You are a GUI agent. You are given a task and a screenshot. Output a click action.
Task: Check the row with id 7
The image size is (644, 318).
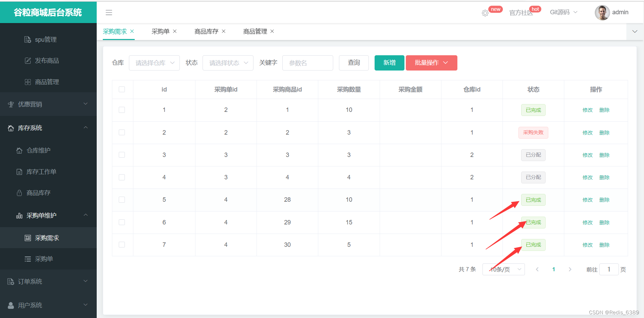(122, 244)
